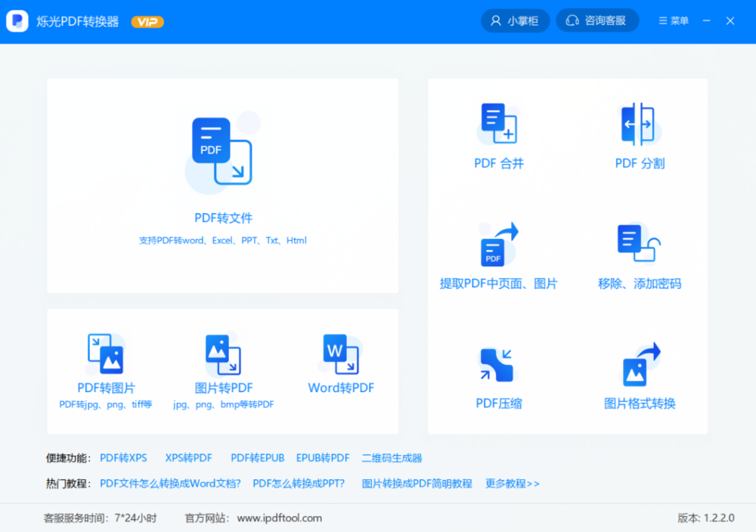Open the 二维码生成器 link
Viewport: 756px width, 532px height.
pos(392,458)
